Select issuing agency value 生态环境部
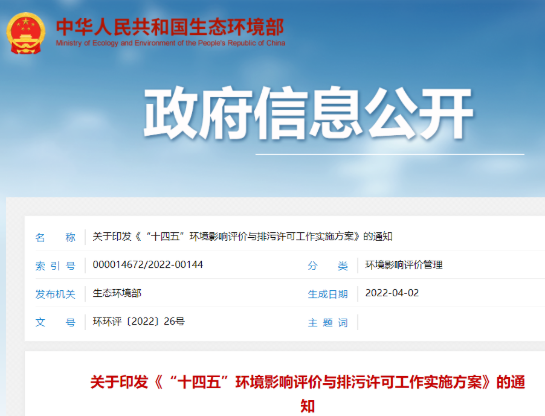The height and width of the screenshot is (416, 545). coord(117,293)
